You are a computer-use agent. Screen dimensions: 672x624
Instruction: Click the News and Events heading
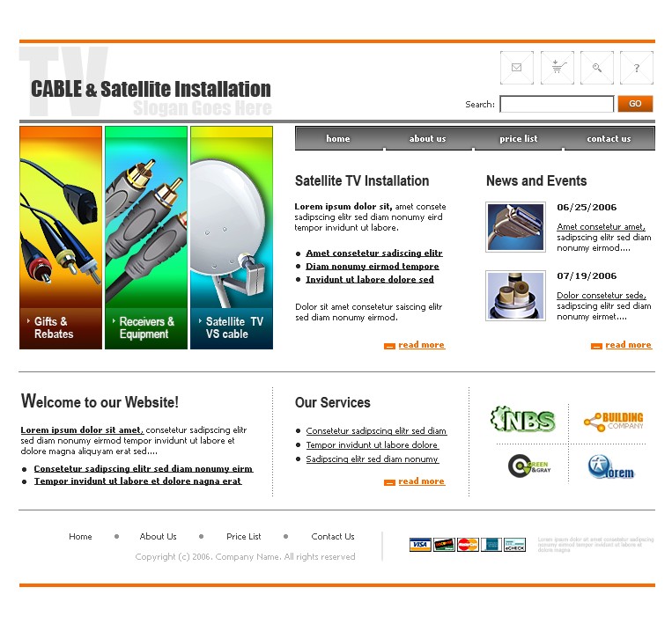pyautogui.click(x=536, y=180)
